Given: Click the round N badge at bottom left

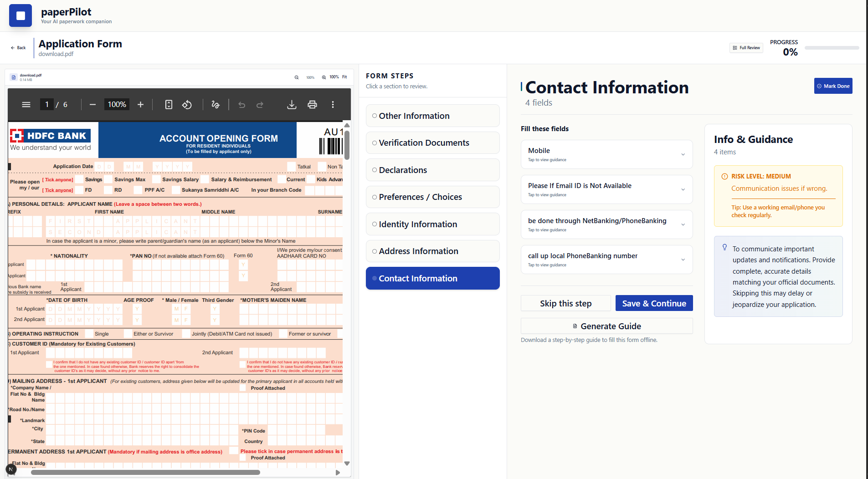Looking at the screenshot, I should point(11,469).
